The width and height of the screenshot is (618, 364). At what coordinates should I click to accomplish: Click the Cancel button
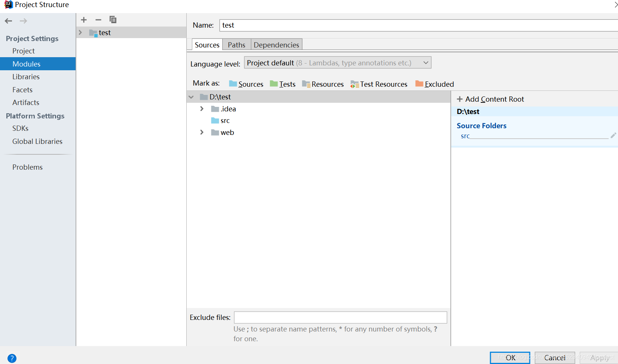555,358
